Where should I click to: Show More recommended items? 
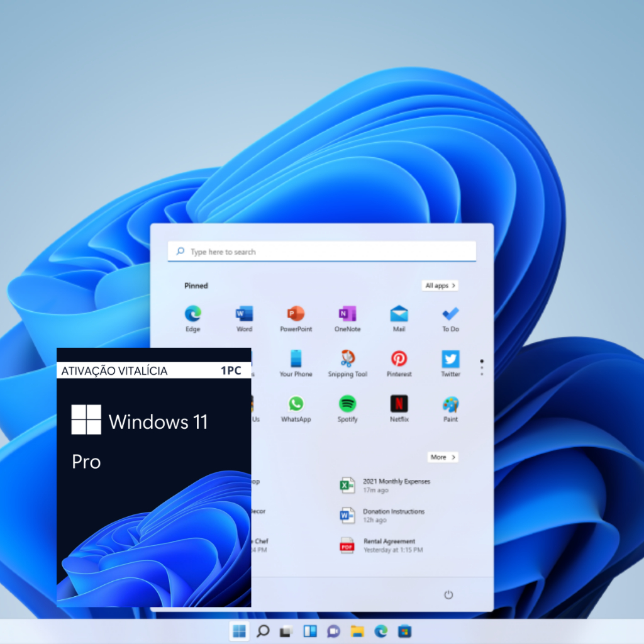[443, 457]
